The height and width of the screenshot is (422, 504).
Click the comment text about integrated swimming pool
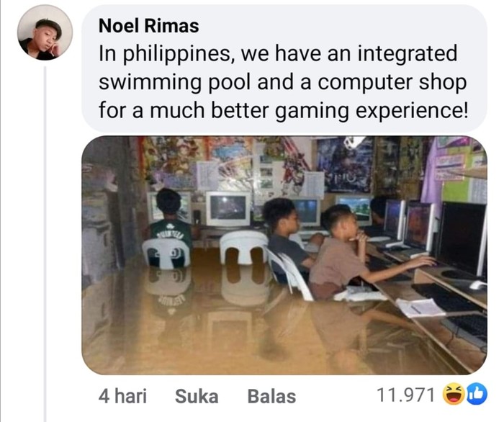(282, 82)
